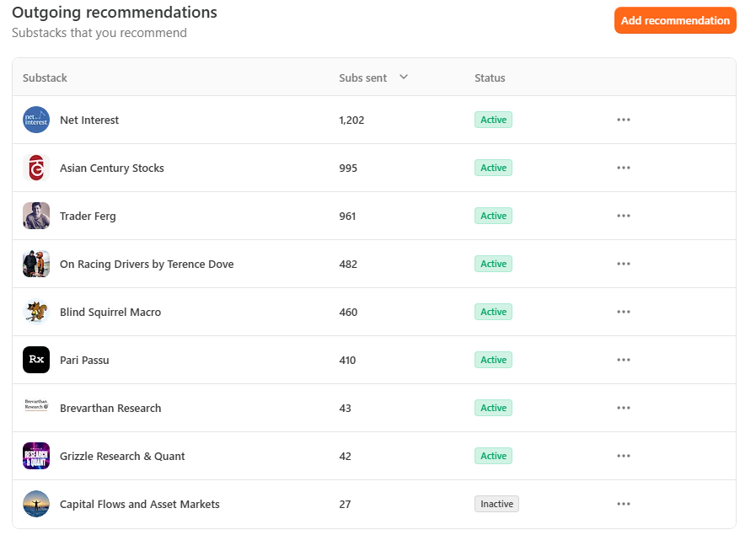Screen dimensions: 756x535
Task: Open three-dot menu for Blind Squirrel Macro
Action: pos(624,312)
